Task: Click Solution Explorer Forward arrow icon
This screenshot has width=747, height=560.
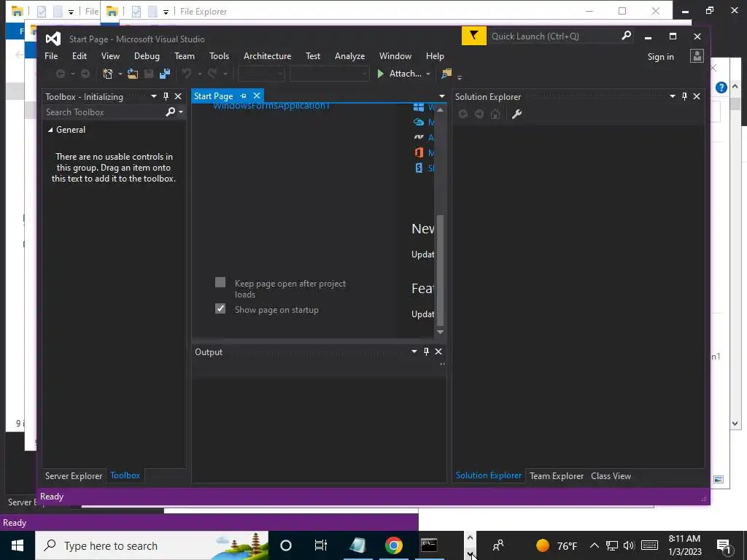Action: click(479, 114)
